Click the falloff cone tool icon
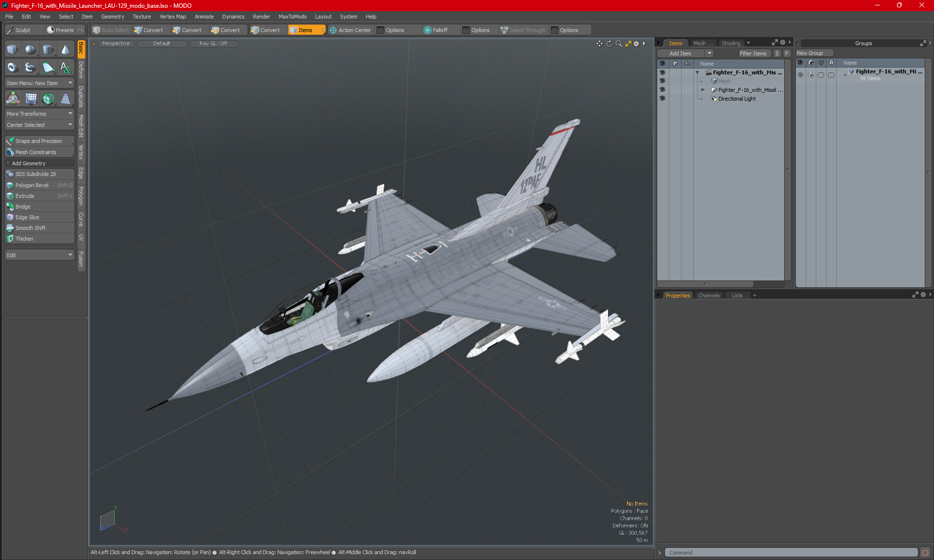 pyautogui.click(x=65, y=99)
